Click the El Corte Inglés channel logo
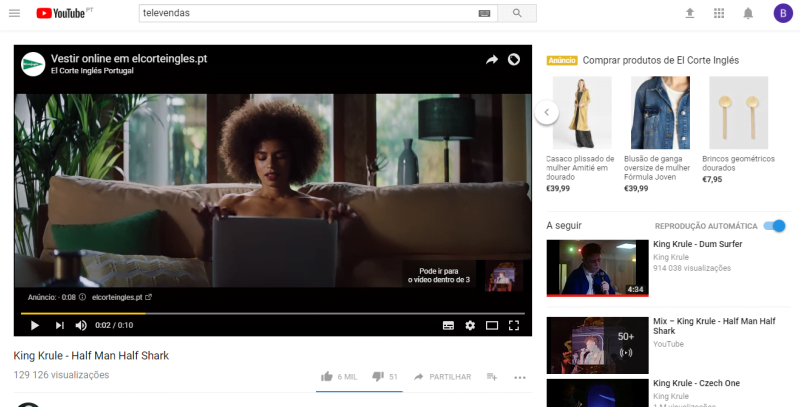The image size is (800, 407). click(x=33, y=64)
